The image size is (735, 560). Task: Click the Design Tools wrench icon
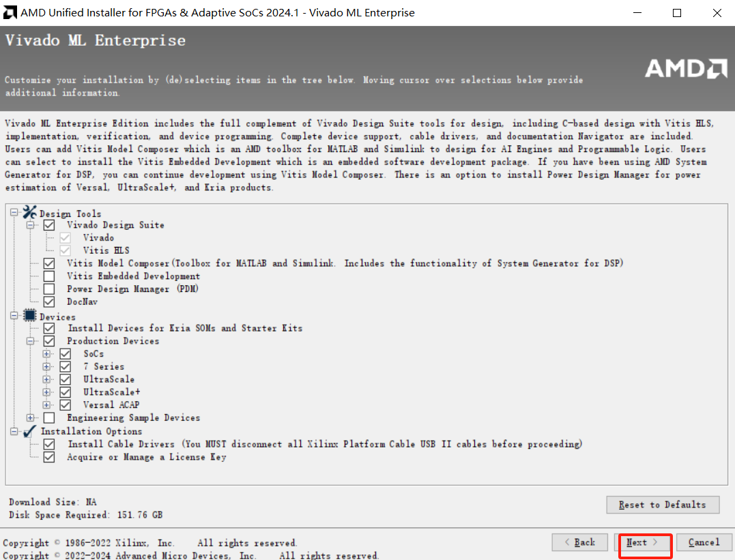(x=29, y=213)
